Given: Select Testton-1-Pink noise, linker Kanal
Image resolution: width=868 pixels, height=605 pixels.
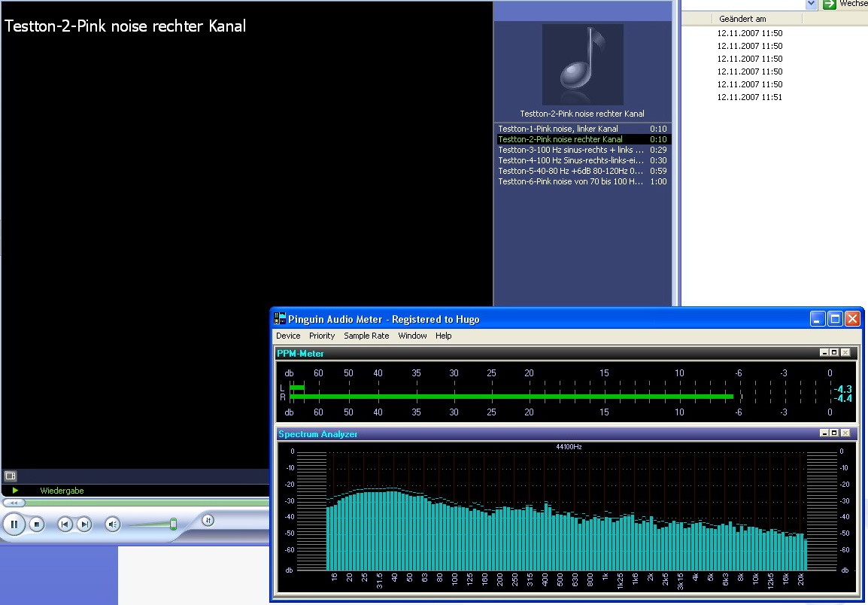Looking at the screenshot, I should pos(582,129).
